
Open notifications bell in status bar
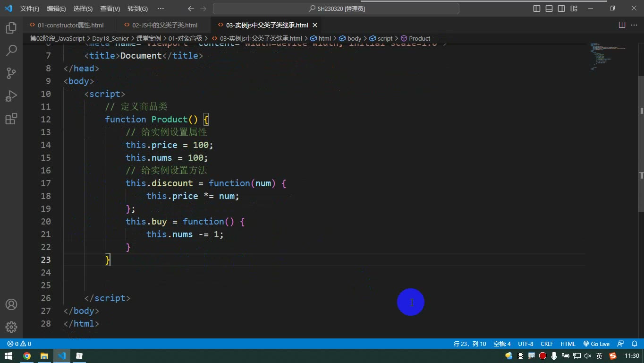[x=634, y=344]
